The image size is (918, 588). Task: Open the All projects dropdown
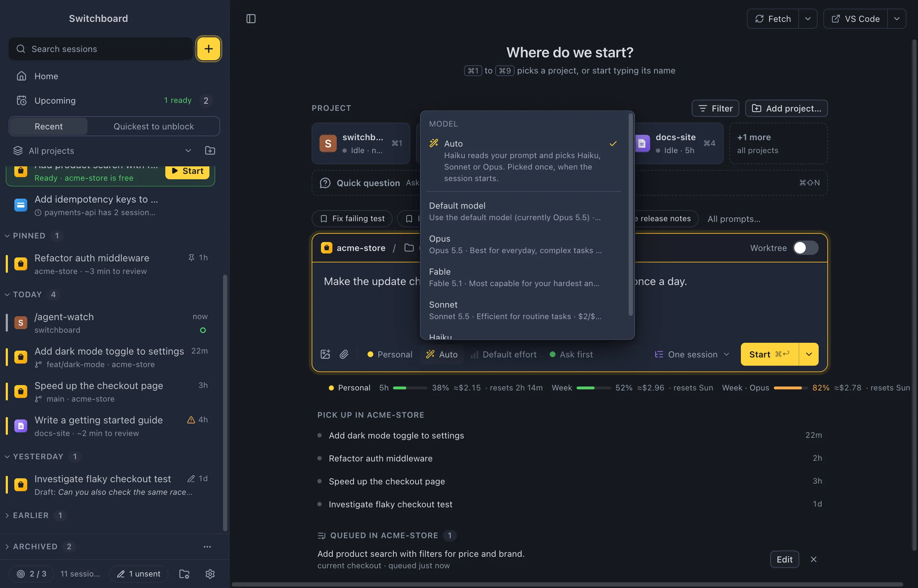(102, 151)
